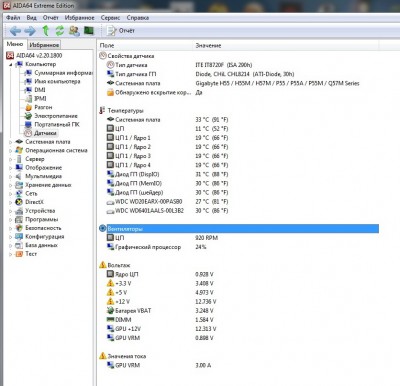The width and height of the screenshot is (400, 386).
Task: Click the Конфигурация tree icon
Action: pos(19,237)
